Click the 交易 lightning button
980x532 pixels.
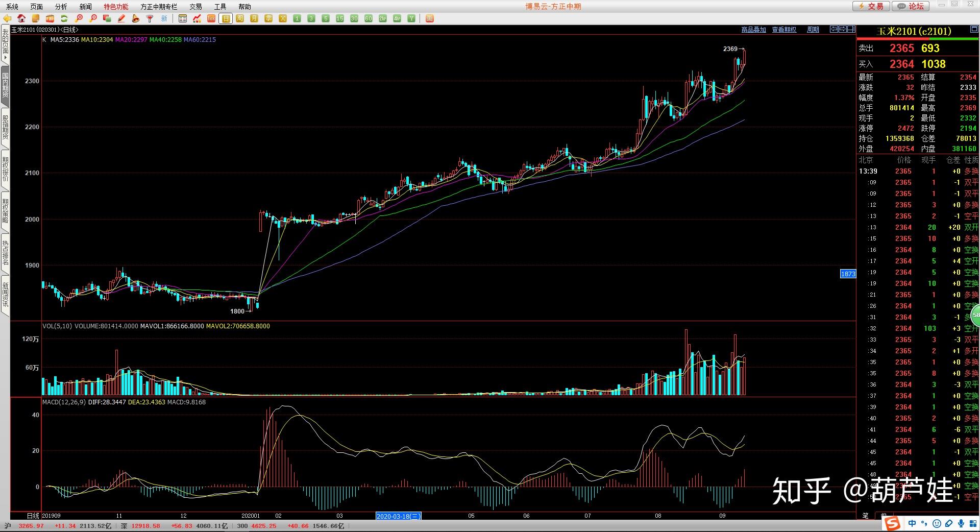871,6
